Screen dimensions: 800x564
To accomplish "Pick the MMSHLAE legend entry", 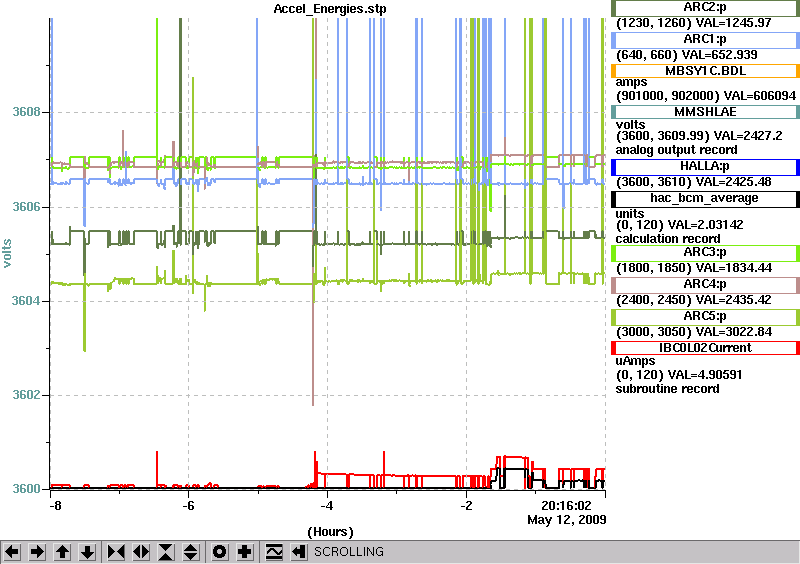I will click(705, 112).
